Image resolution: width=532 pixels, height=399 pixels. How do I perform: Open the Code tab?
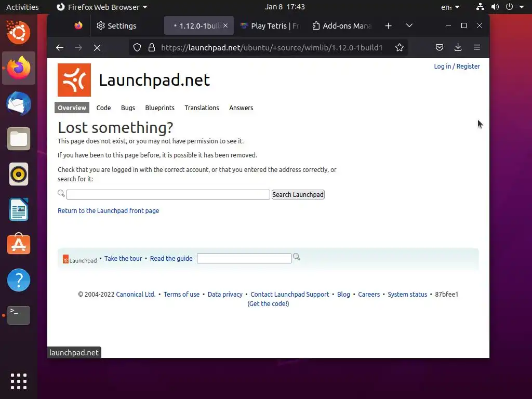[x=103, y=108]
